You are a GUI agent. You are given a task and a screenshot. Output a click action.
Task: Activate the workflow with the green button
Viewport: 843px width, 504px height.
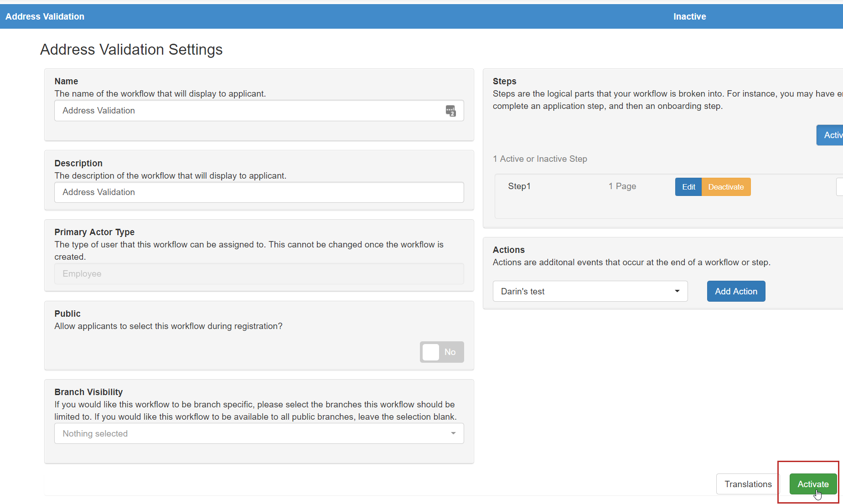click(812, 484)
